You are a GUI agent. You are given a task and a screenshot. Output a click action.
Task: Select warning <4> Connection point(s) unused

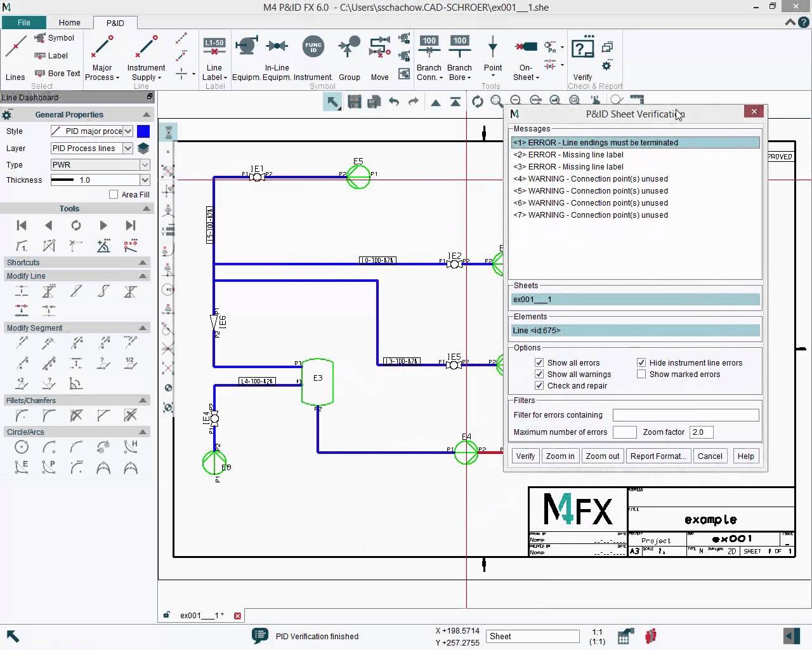(635, 179)
